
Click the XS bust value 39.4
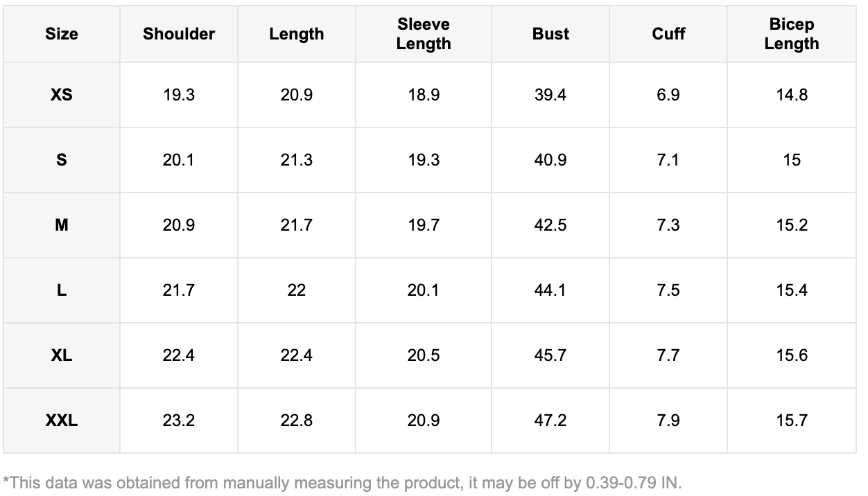pos(550,95)
